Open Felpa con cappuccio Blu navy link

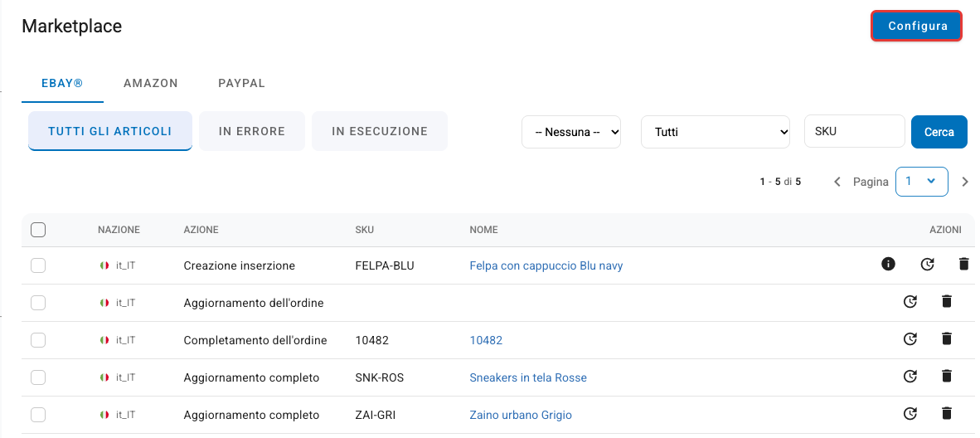click(546, 266)
